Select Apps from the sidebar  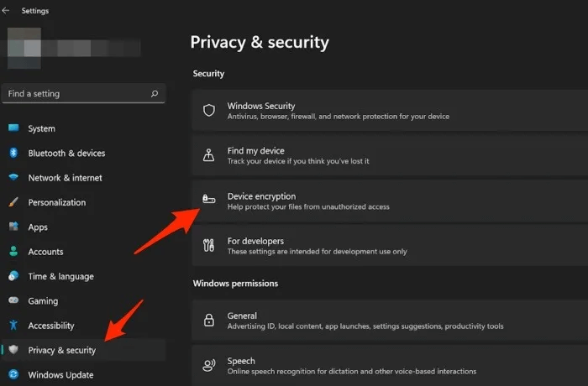38,227
